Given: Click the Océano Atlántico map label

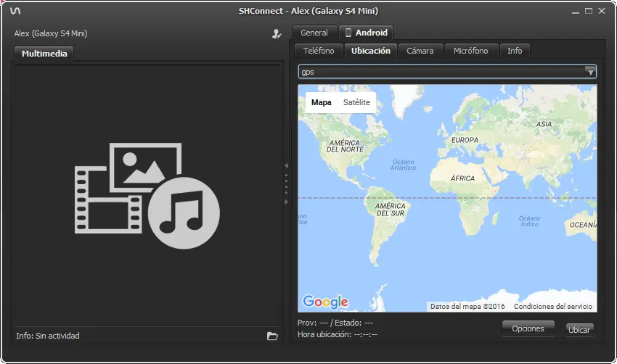Looking at the screenshot, I should pos(404,165).
